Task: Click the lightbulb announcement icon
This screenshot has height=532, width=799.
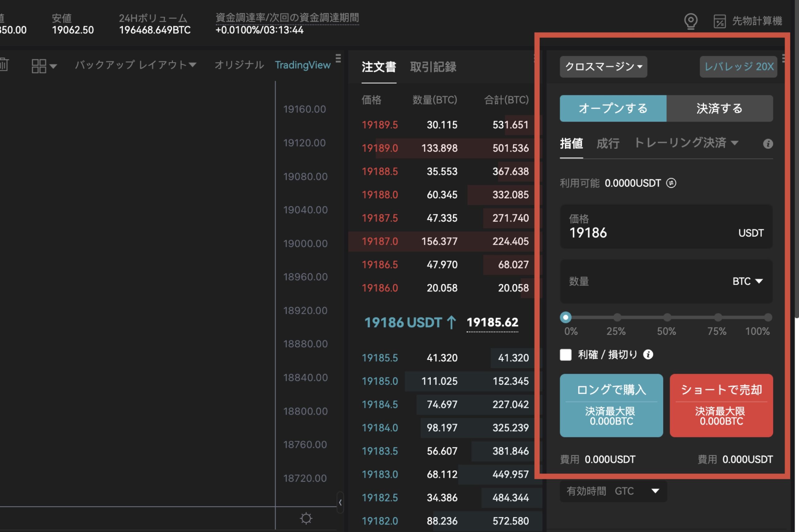Action: tap(691, 21)
